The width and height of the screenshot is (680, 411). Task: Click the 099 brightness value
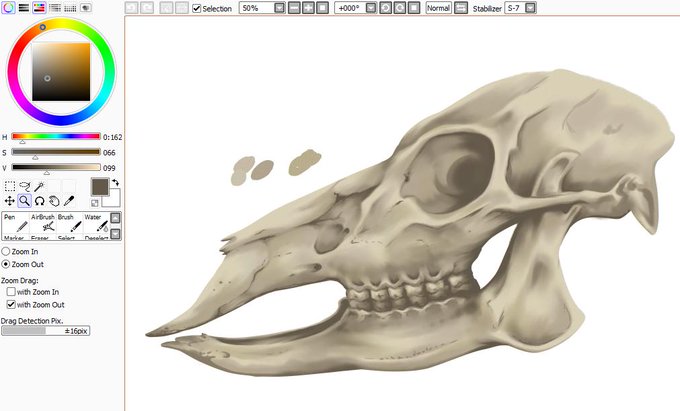[109, 168]
